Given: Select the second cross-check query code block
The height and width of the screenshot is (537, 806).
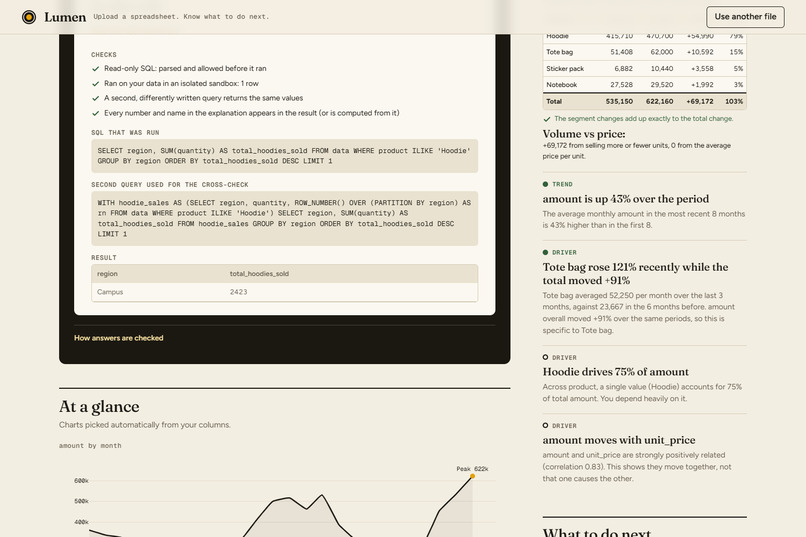Looking at the screenshot, I should [x=284, y=218].
